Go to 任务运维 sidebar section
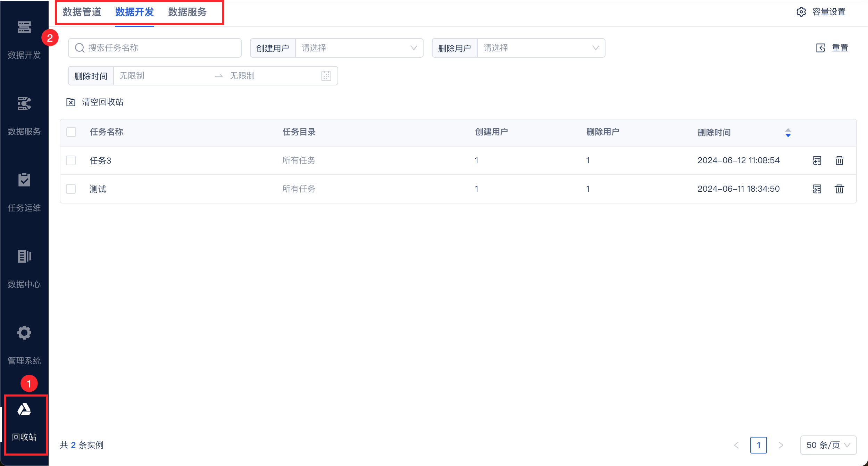This screenshot has height=466, width=868. pos(24,192)
